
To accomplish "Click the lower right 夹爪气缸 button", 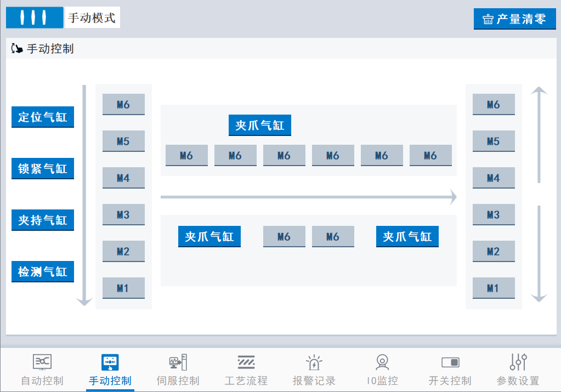I will coord(407,237).
